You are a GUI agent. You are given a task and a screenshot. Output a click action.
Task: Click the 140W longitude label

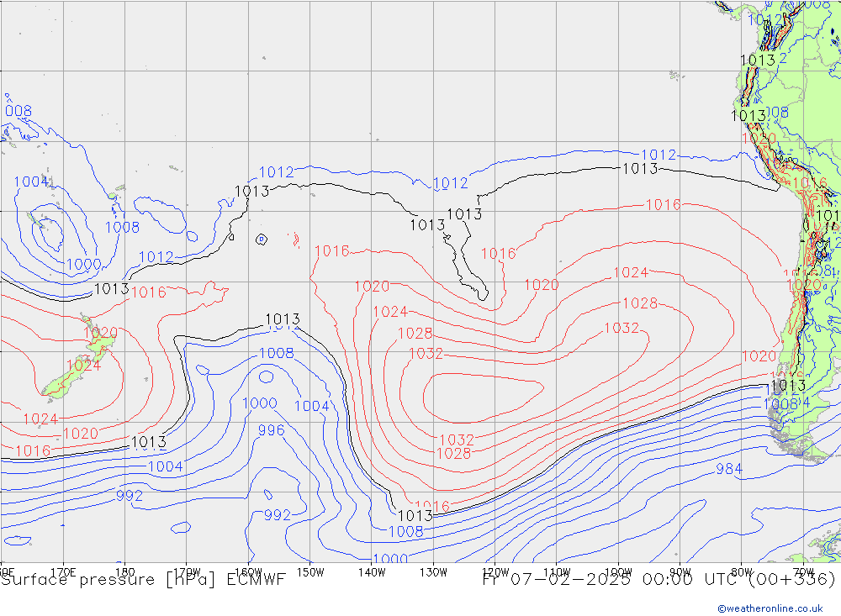coord(371,571)
